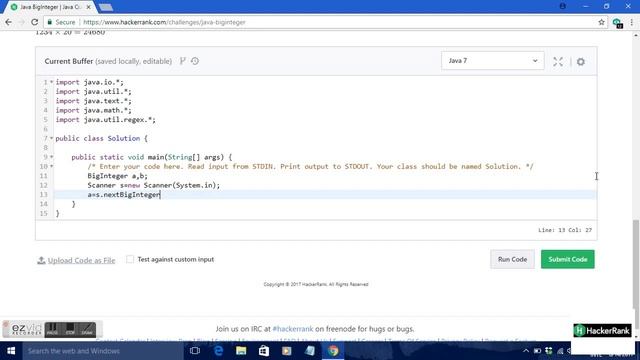This screenshot has width=640, height=360.
Task: Open the buffer version fork icon
Action: click(182, 61)
